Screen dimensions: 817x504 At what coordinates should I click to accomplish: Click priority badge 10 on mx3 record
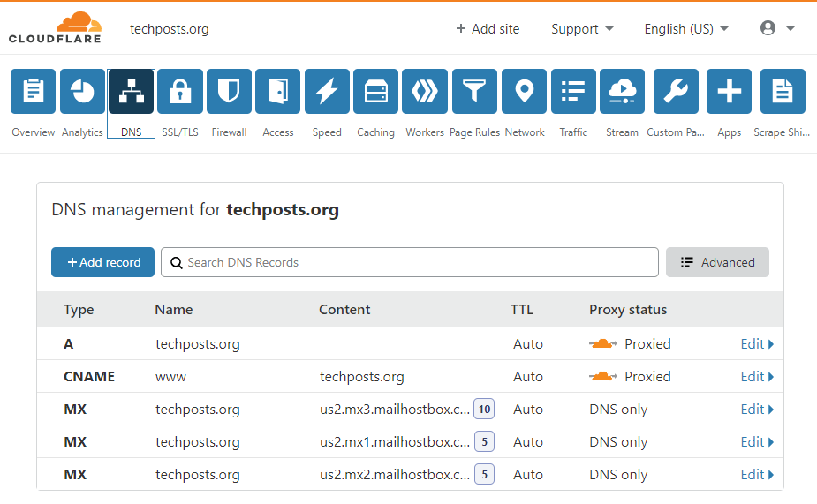point(484,410)
